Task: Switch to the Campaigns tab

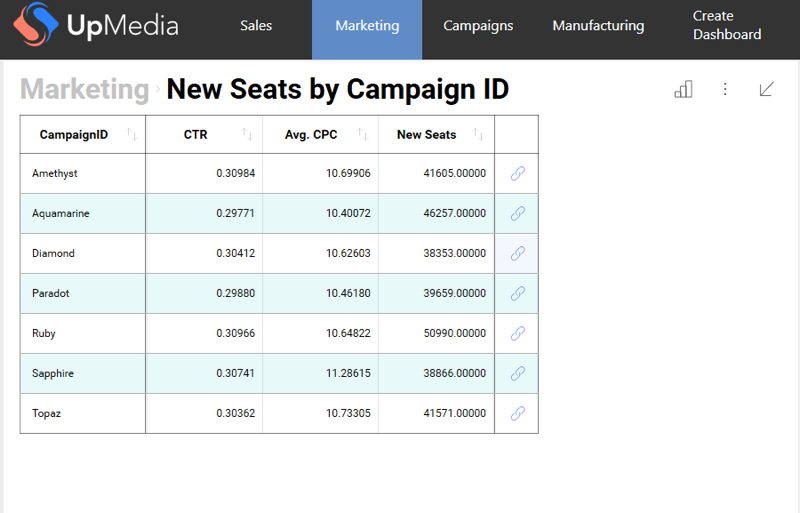Action: tap(478, 26)
